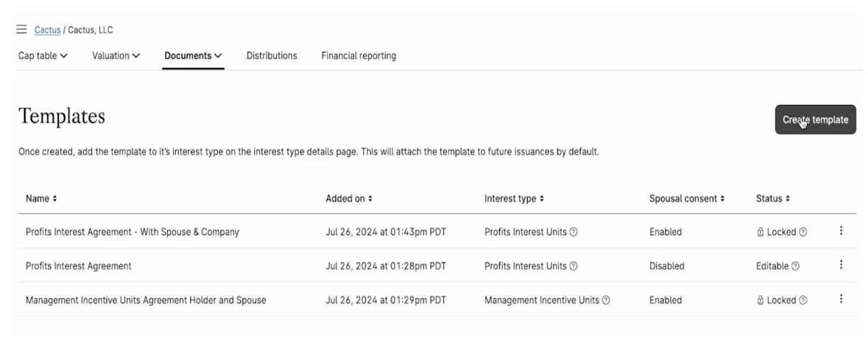
Task: Open kebab menu for Management Incentive Units Agreement
Action: 840,299
